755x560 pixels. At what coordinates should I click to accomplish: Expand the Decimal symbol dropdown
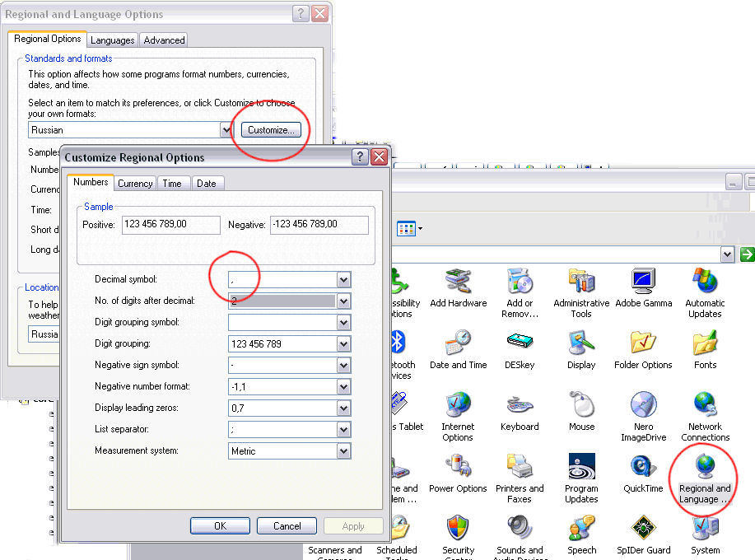coord(343,280)
